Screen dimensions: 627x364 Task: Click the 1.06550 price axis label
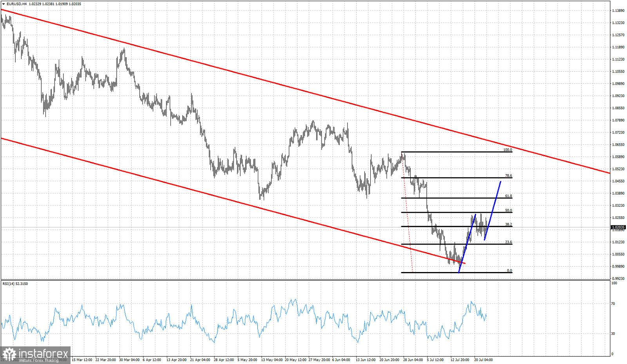tap(618, 144)
